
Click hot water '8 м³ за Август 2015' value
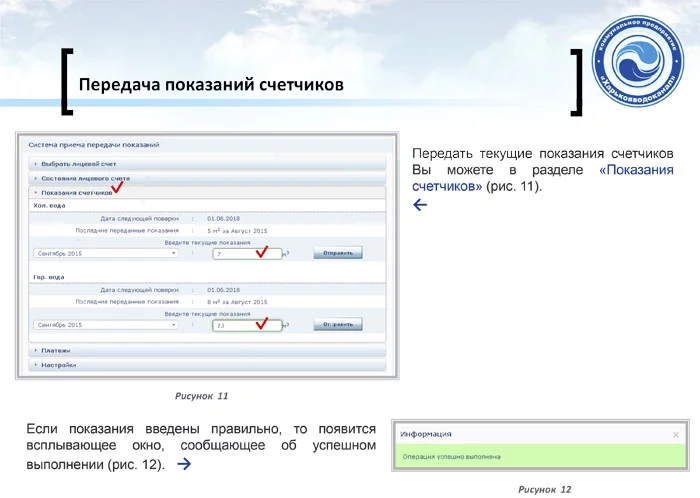(237, 302)
